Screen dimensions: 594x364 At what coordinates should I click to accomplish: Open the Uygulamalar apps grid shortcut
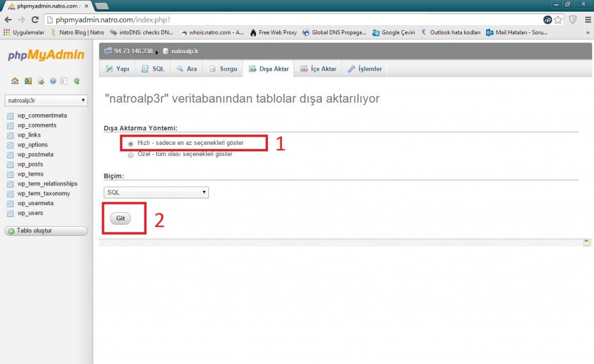[24, 32]
